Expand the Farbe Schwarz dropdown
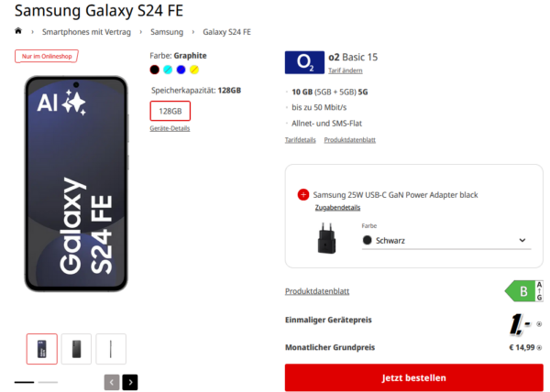 point(445,240)
